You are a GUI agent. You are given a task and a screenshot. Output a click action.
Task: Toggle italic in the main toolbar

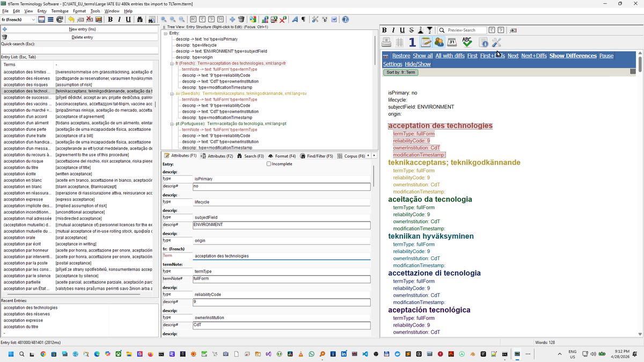[119, 20]
